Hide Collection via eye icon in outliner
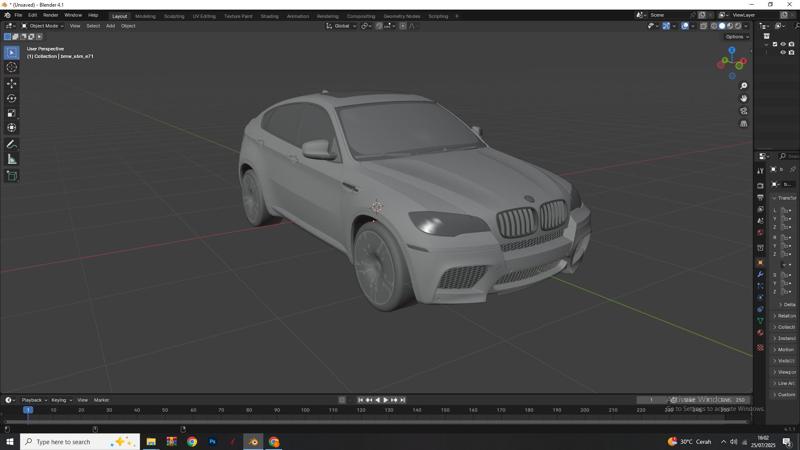The image size is (800, 450). coord(783,44)
